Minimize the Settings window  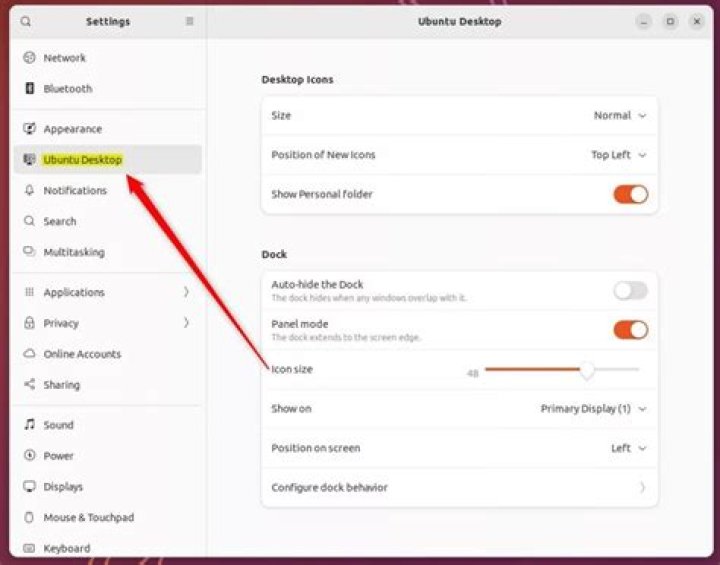pos(644,22)
